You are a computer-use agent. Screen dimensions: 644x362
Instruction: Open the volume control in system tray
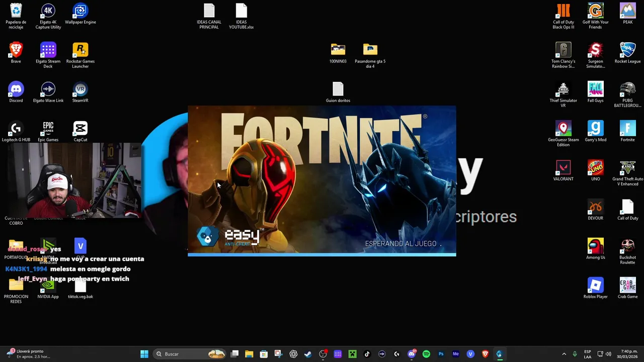[608, 354]
